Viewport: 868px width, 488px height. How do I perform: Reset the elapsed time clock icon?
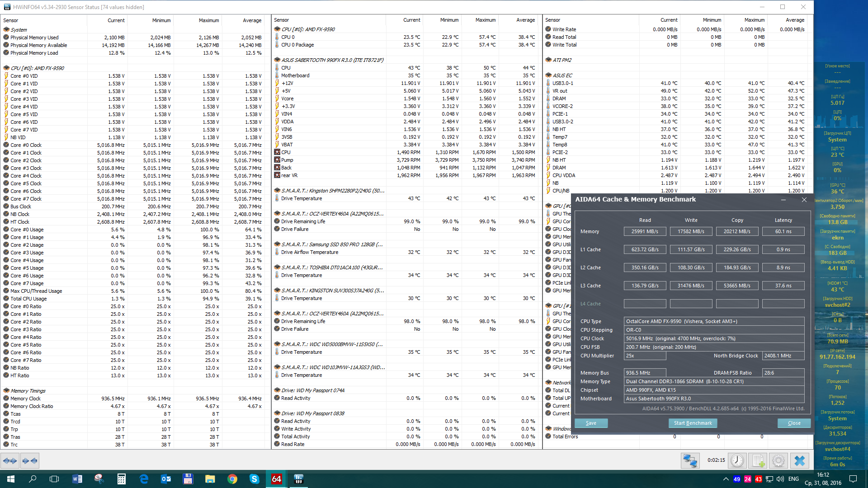coord(737,460)
